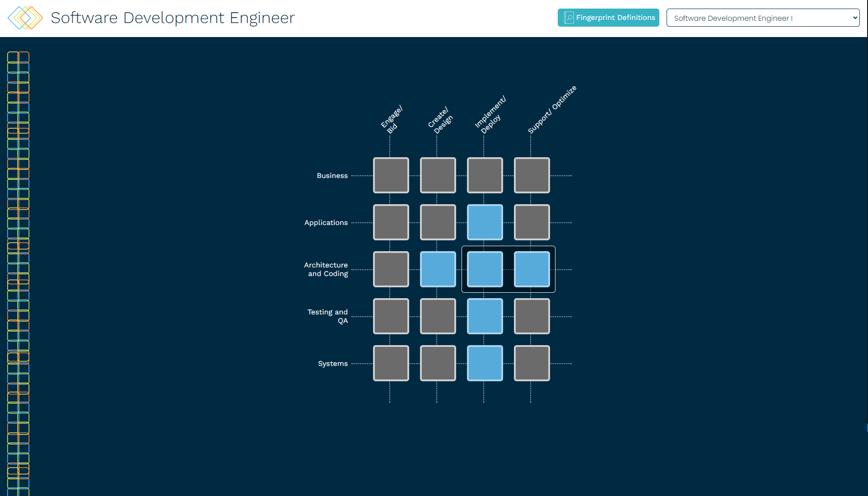This screenshot has width=868, height=496.
Task: Open the Software Development Engineer I dropdown
Action: pos(762,18)
